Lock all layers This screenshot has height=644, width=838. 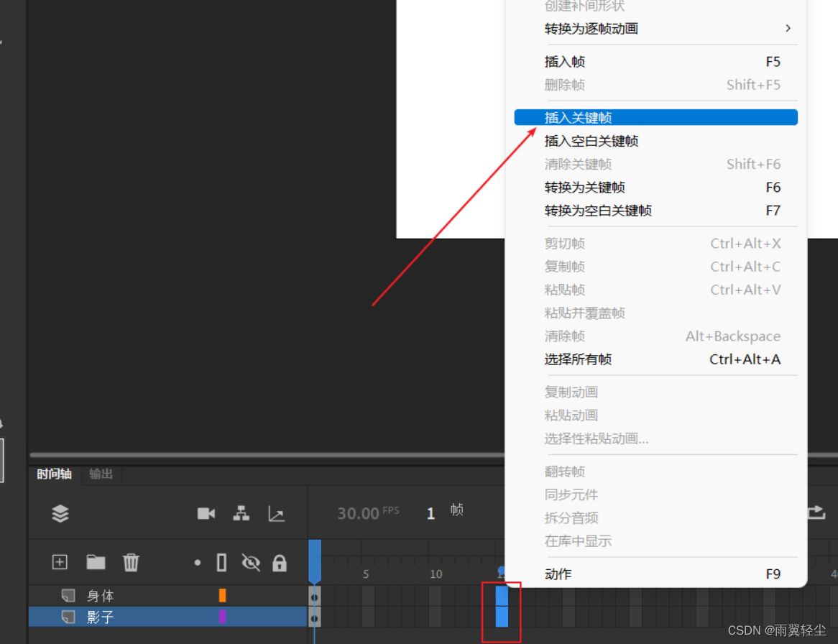(x=279, y=562)
